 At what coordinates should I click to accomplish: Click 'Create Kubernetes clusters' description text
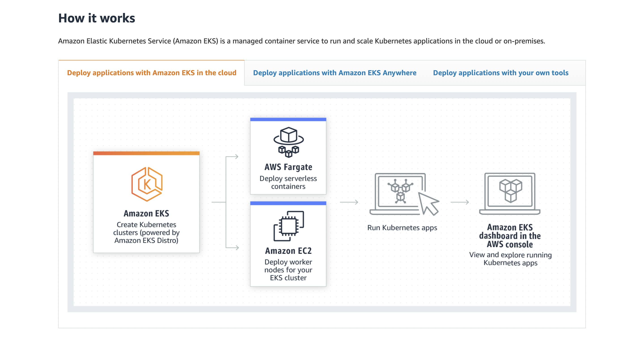point(146,232)
